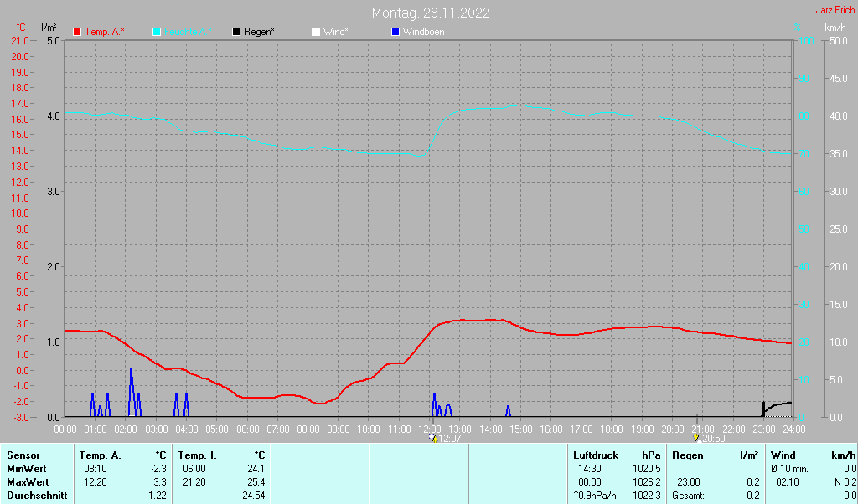The image size is (858, 504).
Task: Click the 'MaxWert' row label
Action: (28, 483)
